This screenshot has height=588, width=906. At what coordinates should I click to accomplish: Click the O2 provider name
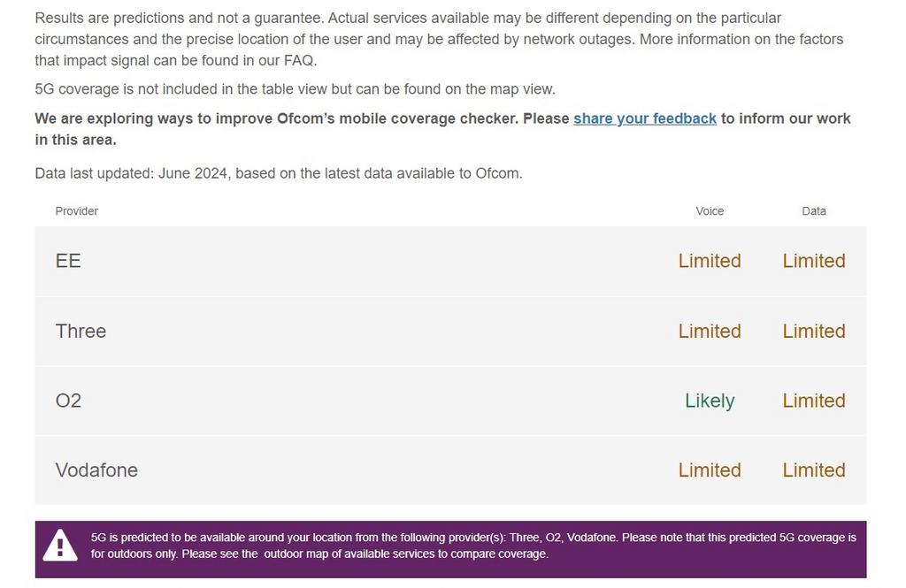(68, 401)
